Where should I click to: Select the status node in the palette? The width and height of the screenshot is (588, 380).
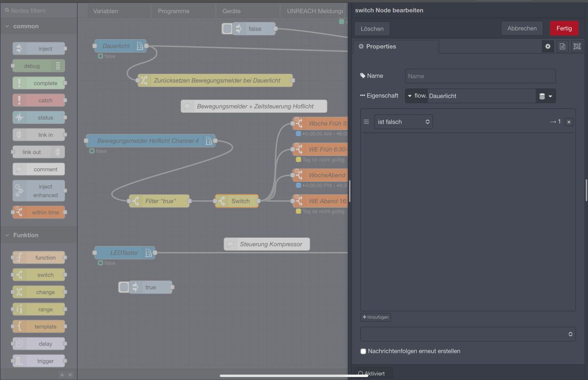point(39,118)
